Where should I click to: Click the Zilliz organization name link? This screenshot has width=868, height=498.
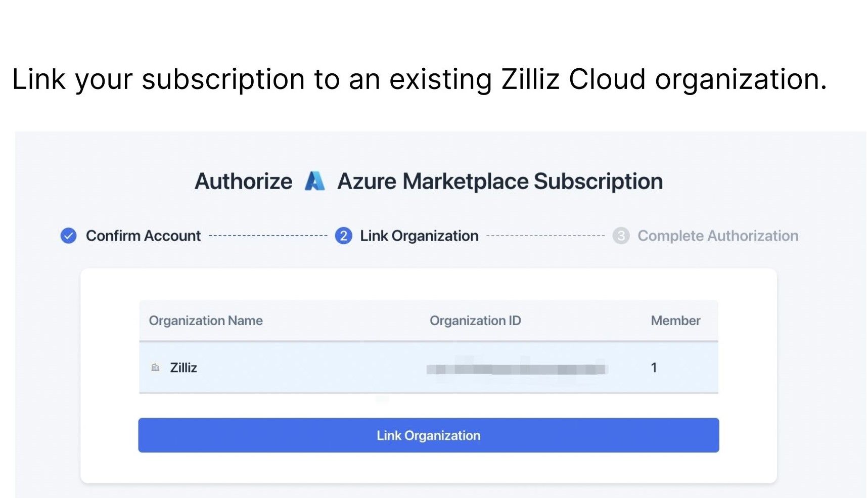(185, 367)
